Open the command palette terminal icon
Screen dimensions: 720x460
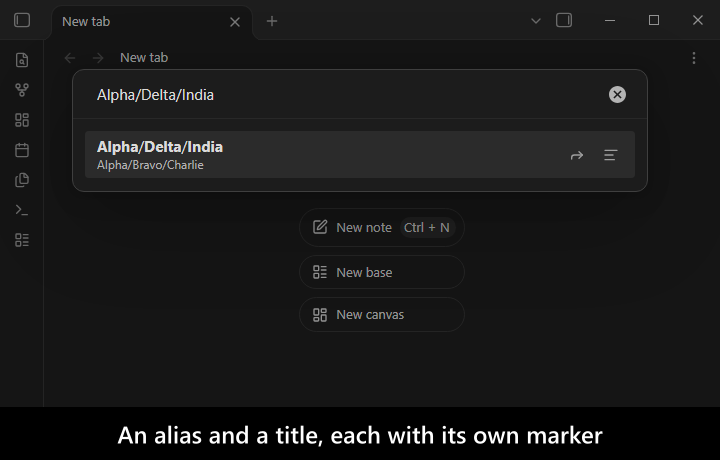pyautogui.click(x=22, y=210)
